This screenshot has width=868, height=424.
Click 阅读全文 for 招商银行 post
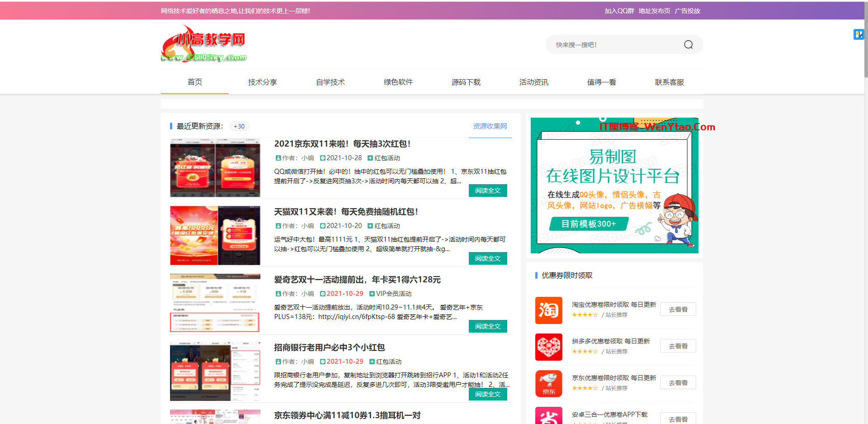pyautogui.click(x=488, y=394)
